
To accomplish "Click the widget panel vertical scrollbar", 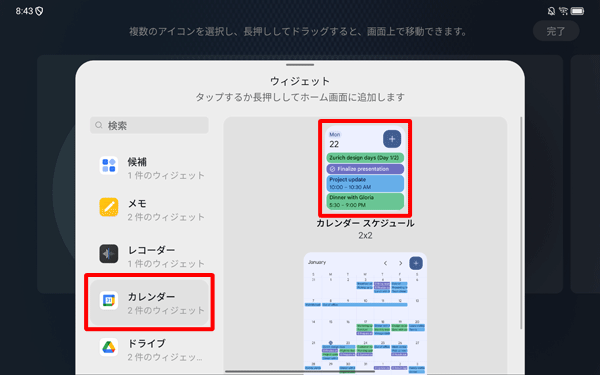I will (x=521, y=223).
